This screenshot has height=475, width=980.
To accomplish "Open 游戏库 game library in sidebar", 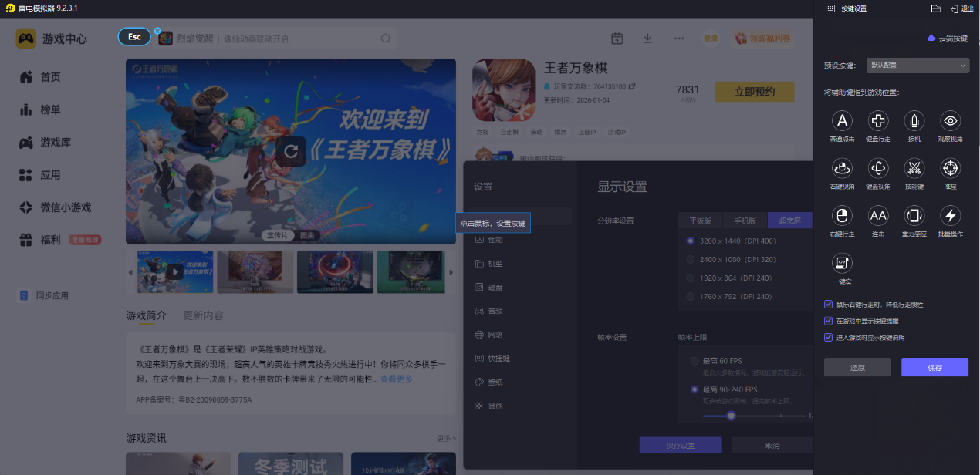I will [x=46, y=143].
